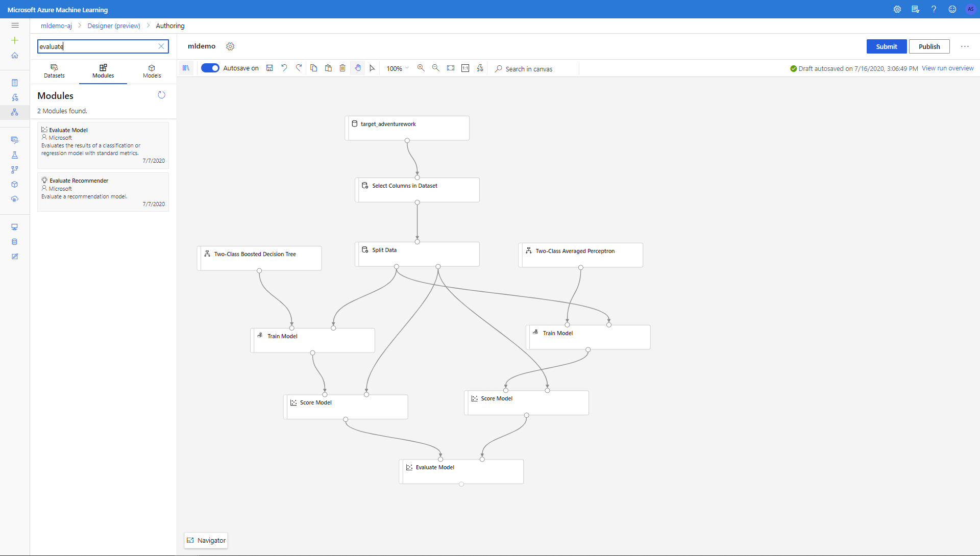Expand the left hamburger navigation menu
Viewport: 980px width, 556px height.
coord(15,26)
